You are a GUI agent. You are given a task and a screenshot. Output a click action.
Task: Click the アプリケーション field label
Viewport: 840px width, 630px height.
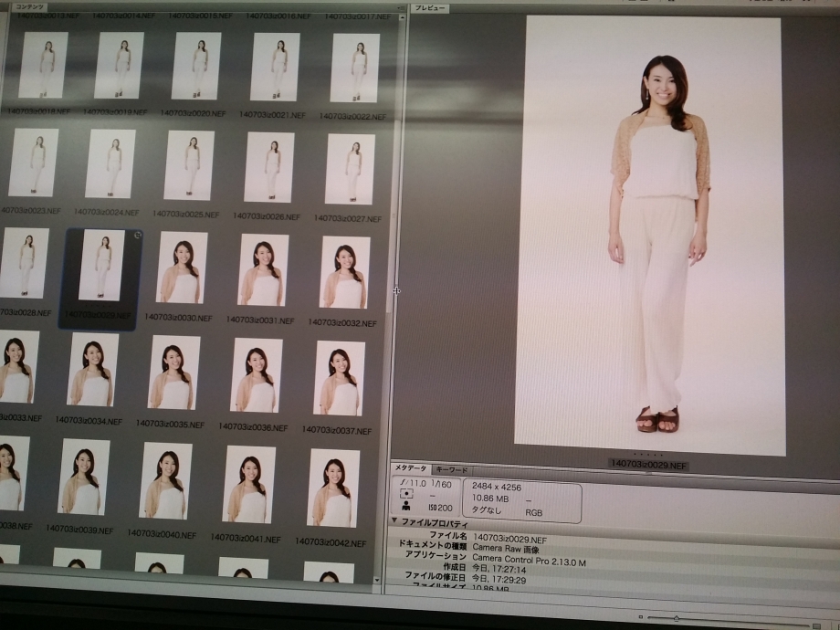pos(436,555)
